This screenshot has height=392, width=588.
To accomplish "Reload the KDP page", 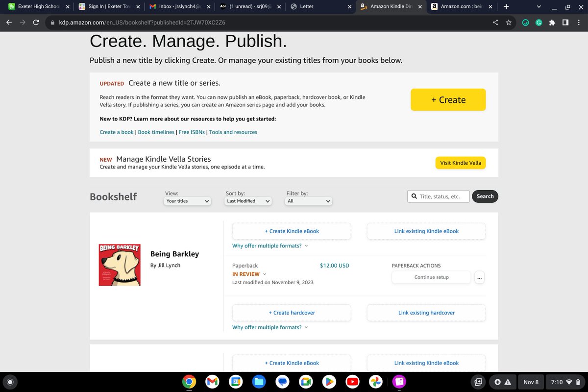I will tap(36, 23).
